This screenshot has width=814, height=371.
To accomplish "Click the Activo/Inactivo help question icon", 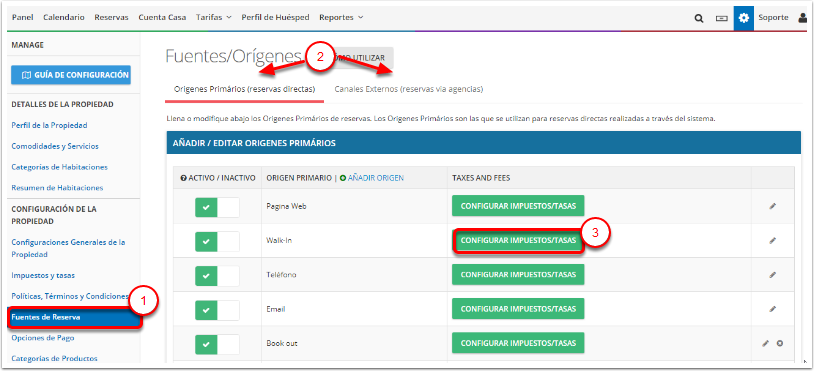I will pyautogui.click(x=183, y=178).
